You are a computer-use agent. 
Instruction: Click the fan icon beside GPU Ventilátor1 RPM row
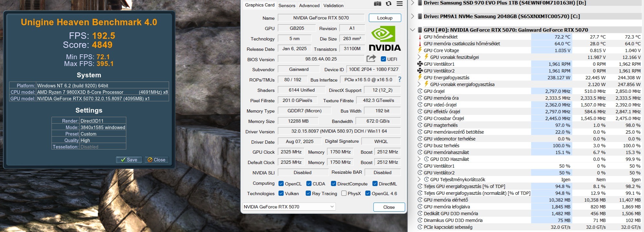click(x=420, y=64)
